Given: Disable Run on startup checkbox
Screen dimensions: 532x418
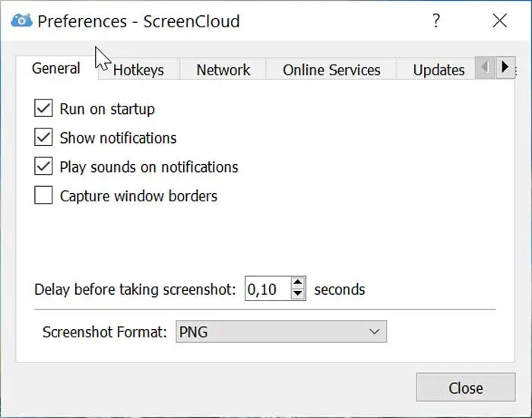Looking at the screenshot, I should pos(43,109).
